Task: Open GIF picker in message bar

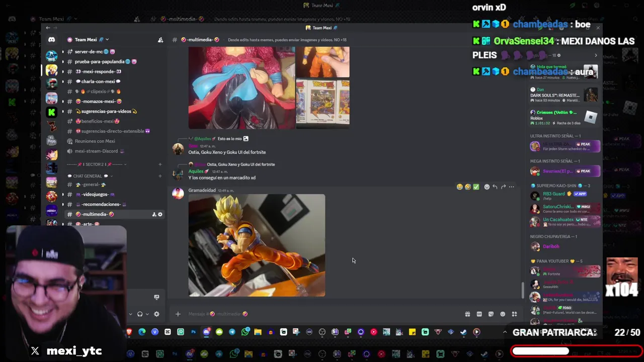Action: pos(479,314)
